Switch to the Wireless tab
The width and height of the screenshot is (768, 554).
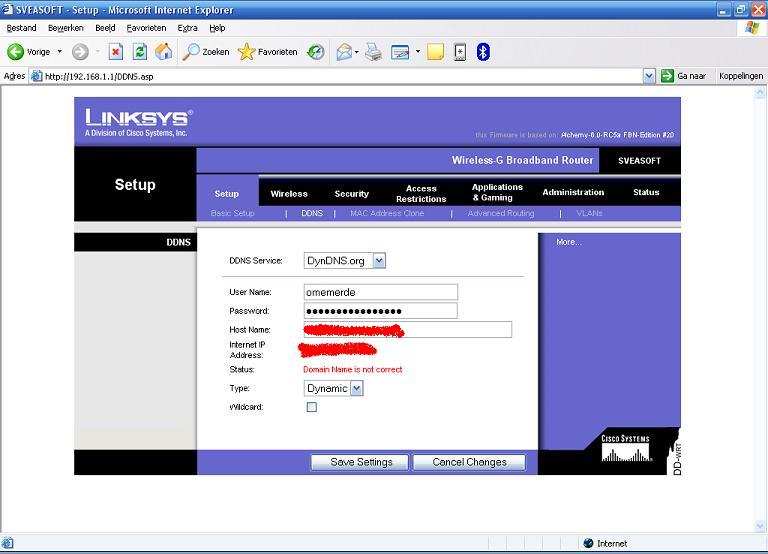coord(289,193)
